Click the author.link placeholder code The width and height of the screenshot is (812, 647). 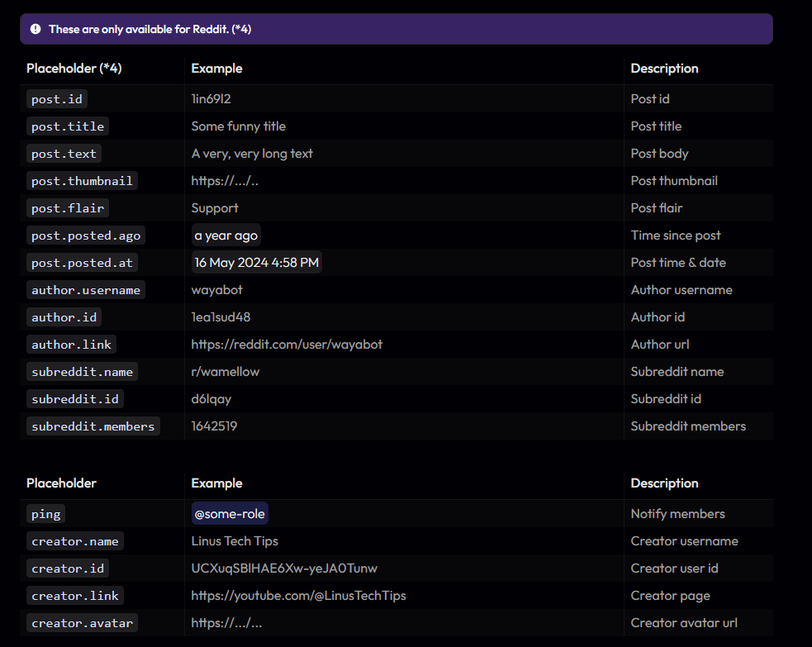tap(71, 345)
